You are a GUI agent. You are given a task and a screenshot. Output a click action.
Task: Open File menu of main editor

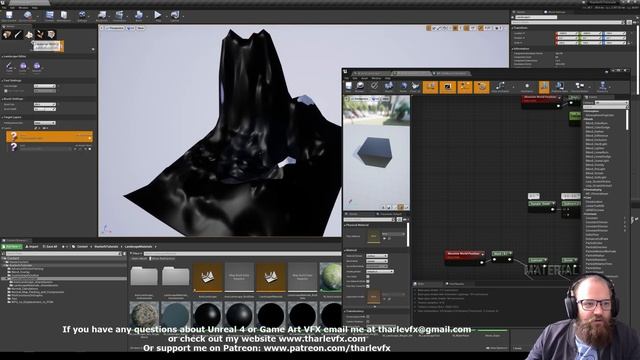[x=4, y=7]
